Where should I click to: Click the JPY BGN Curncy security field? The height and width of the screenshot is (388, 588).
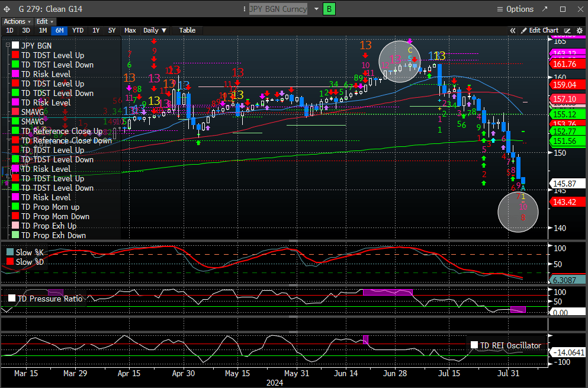pos(278,9)
